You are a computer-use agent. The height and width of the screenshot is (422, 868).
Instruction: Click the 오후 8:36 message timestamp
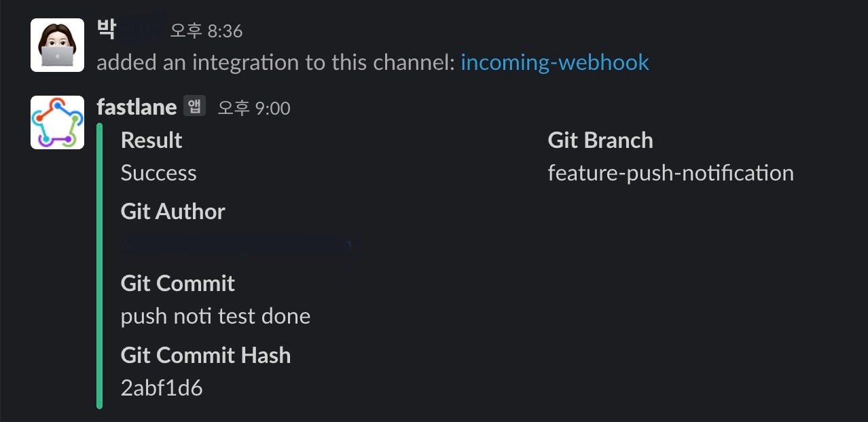pyautogui.click(x=206, y=31)
